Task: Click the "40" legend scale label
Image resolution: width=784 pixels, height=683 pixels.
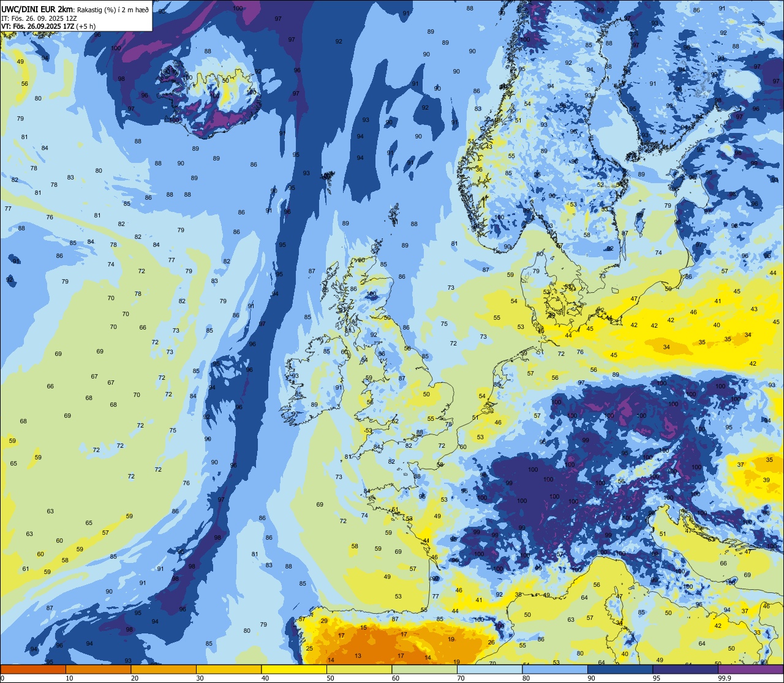Action: 265,678
